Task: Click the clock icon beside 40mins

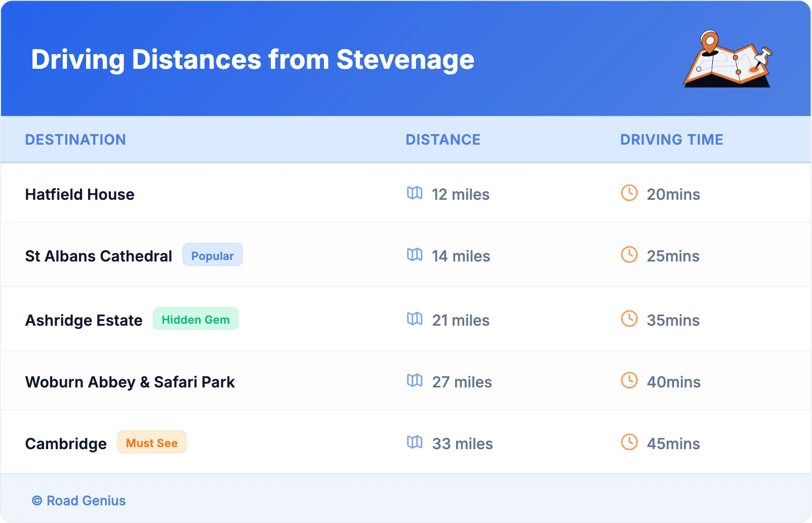Action: pos(629,380)
